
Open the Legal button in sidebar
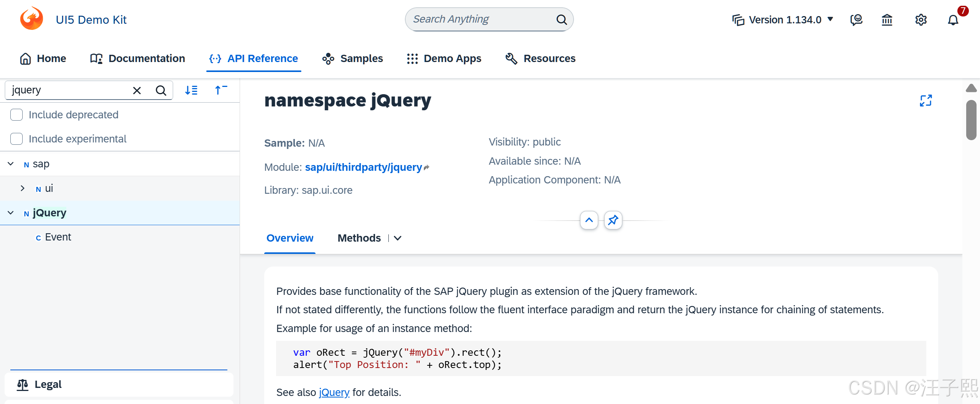(x=119, y=384)
